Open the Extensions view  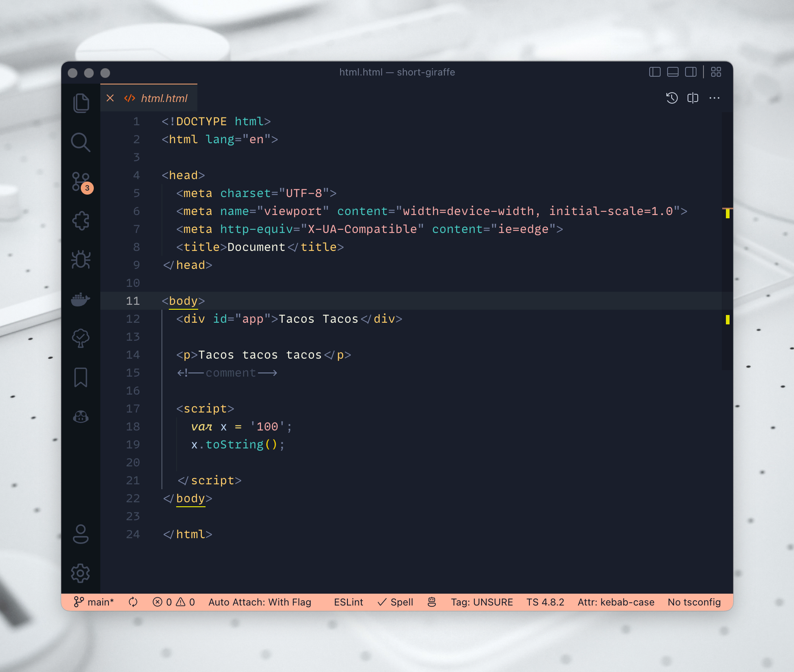point(81,221)
